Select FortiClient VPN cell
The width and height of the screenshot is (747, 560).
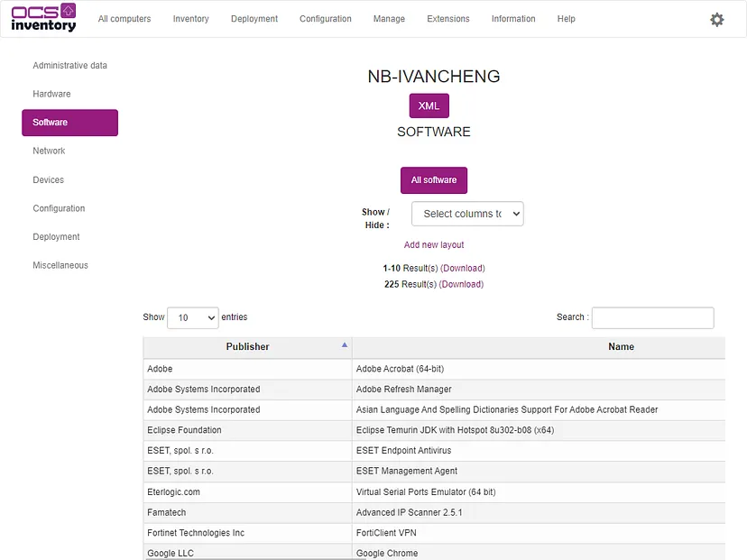coord(539,533)
